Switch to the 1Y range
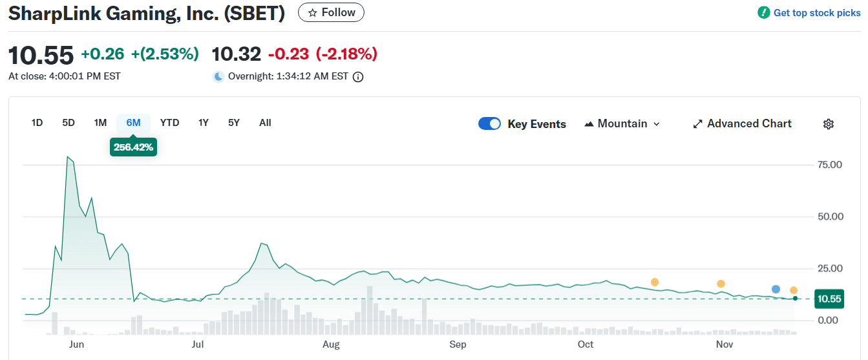 coord(204,123)
